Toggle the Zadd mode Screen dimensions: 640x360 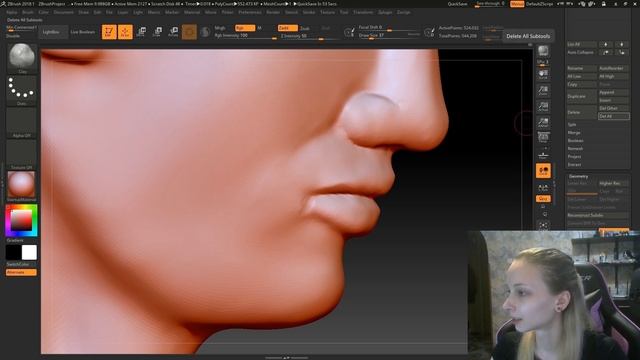click(x=287, y=28)
